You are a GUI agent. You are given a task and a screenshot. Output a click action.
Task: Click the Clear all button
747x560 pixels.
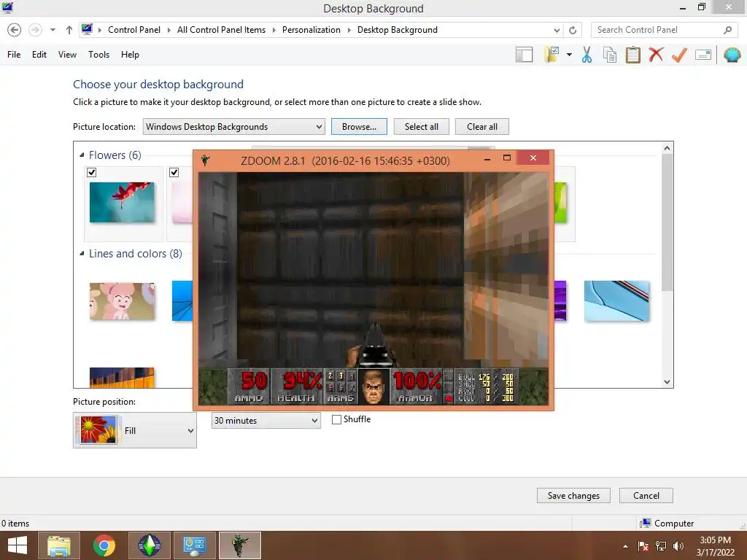tap(481, 127)
